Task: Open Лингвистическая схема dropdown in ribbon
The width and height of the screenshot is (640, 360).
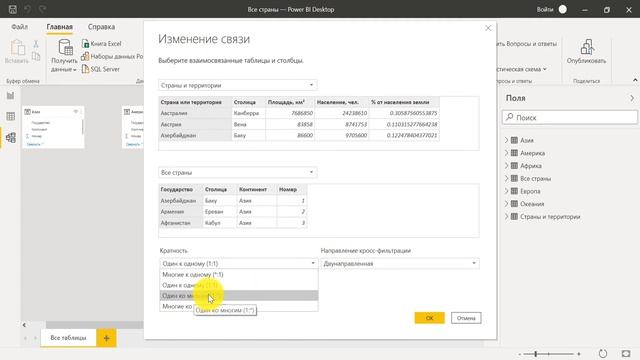Action: (x=522, y=69)
